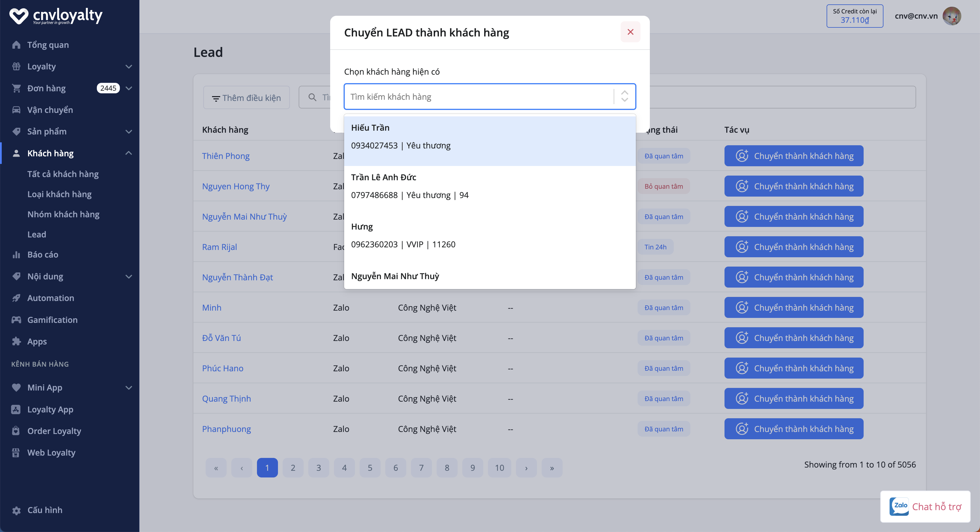Click the Automation rocket icon
The height and width of the screenshot is (532, 980).
point(16,298)
